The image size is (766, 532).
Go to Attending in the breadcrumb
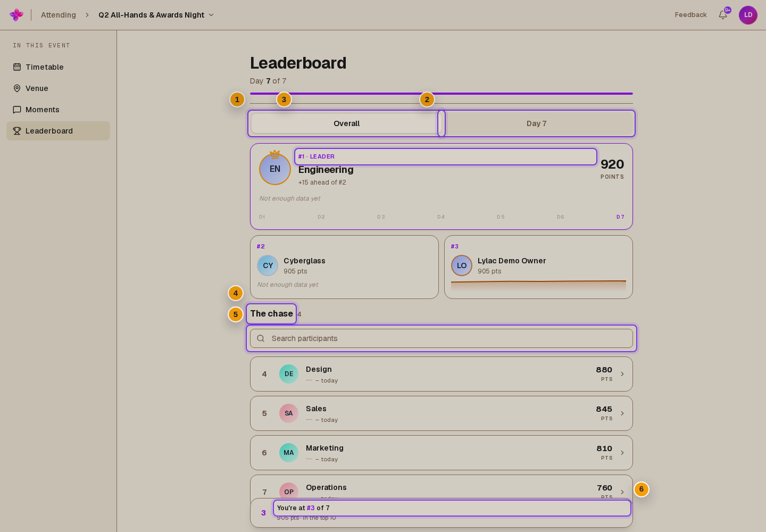click(x=59, y=15)
